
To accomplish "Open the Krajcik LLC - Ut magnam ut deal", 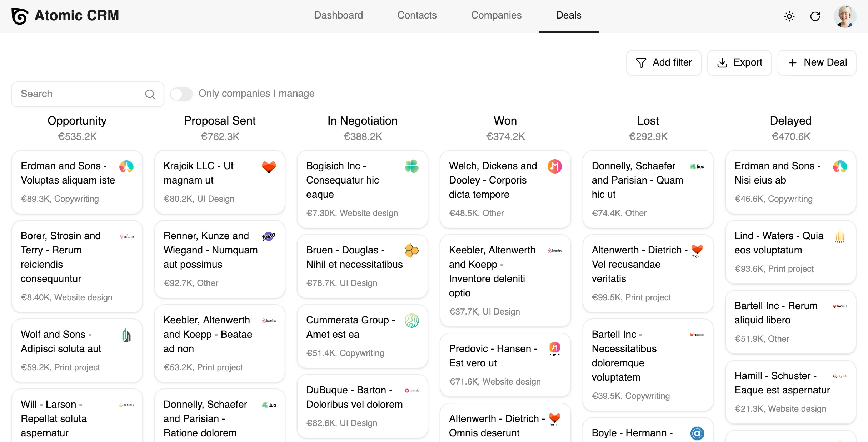I will pos(220,182).
